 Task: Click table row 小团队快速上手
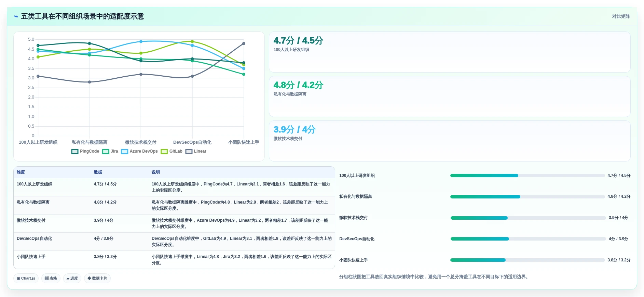pyautogui.click(x=174, y=260)
